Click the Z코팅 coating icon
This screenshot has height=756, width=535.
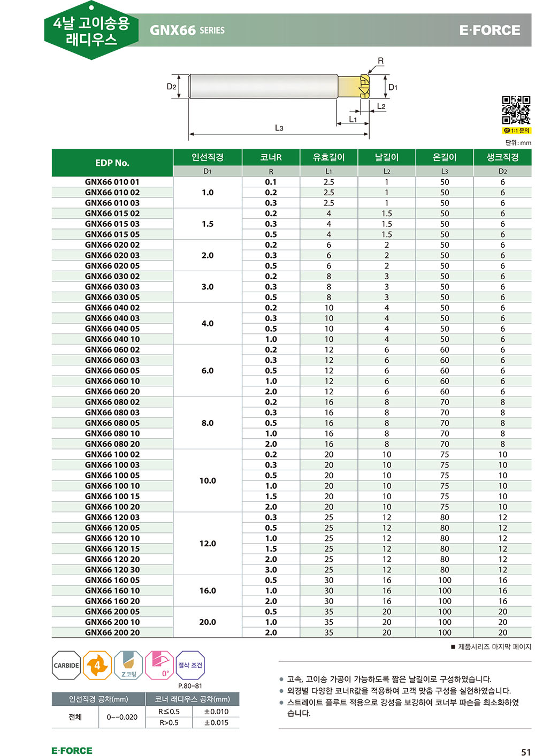(x=128, y=665)
